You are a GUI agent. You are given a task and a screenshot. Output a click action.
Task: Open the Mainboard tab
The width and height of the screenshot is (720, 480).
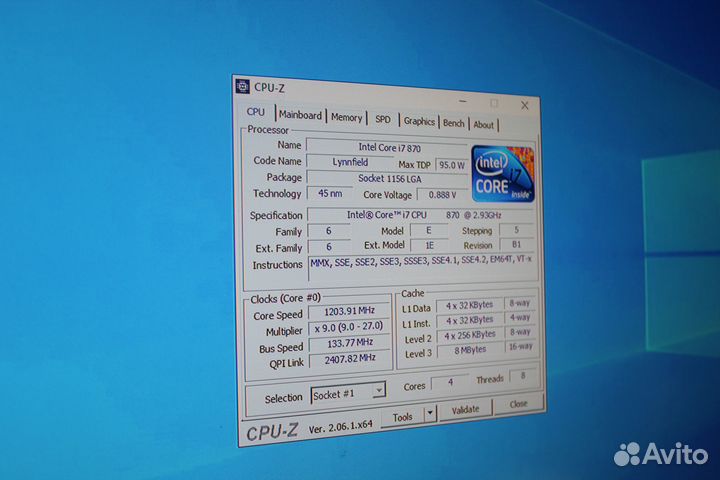(300, 115)
